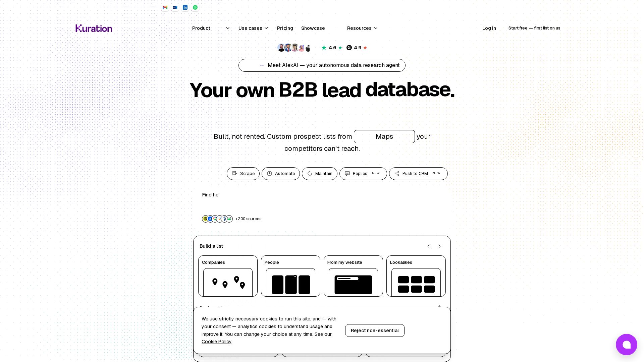Click Reject non-essential cookies button

(375, 330)
